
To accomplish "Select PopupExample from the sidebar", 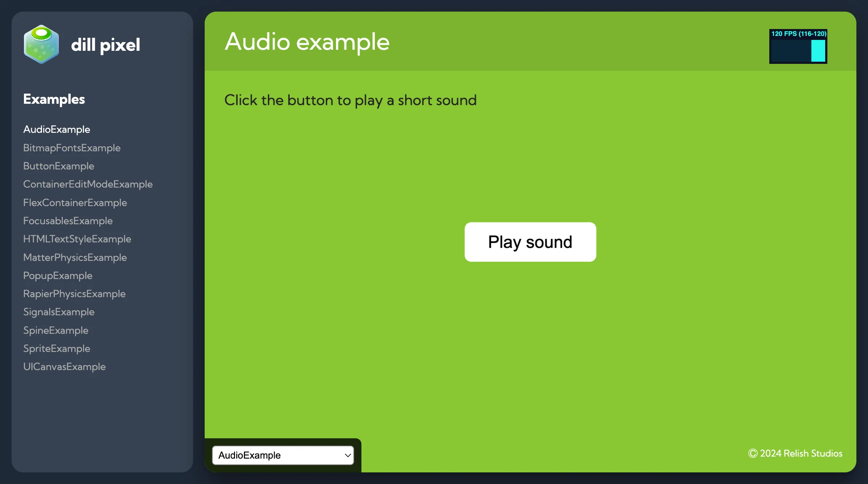I will [57, 275].
